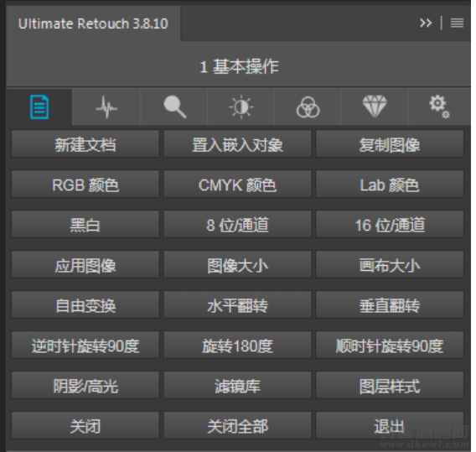Screen dimensions: 476x452
Task: Open the diamond effects tab icon
Action: (x=375, y=107)
